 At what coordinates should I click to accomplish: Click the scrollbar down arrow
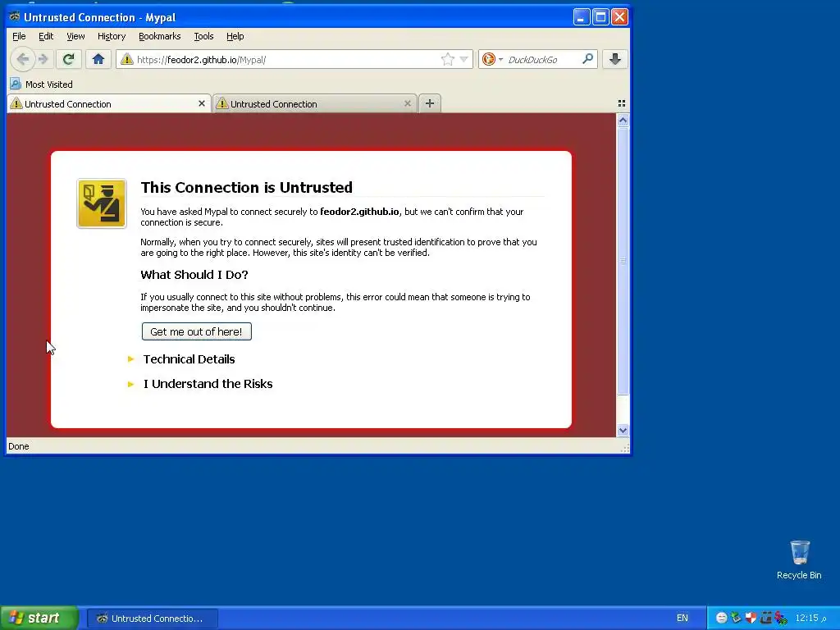[x=623, y=430]
